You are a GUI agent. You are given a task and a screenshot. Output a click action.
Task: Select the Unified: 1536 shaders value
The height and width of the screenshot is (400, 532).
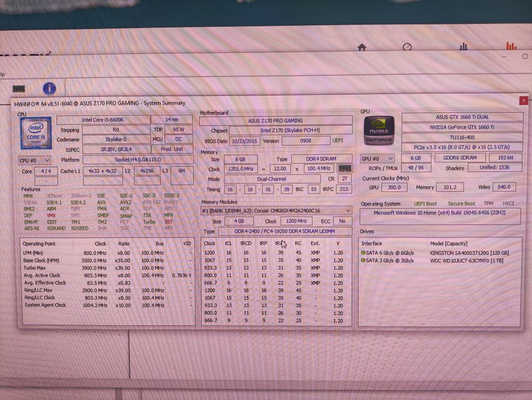point(495,168)
